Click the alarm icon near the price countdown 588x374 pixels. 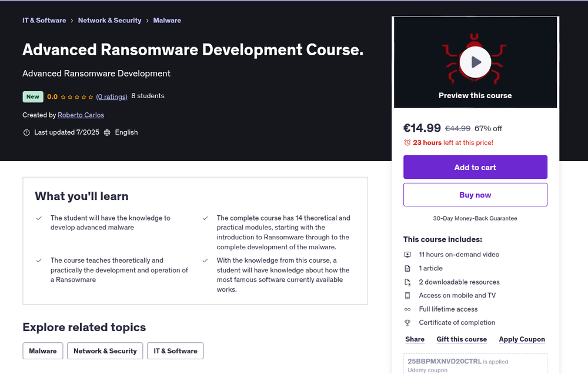(x=406, y=142)
